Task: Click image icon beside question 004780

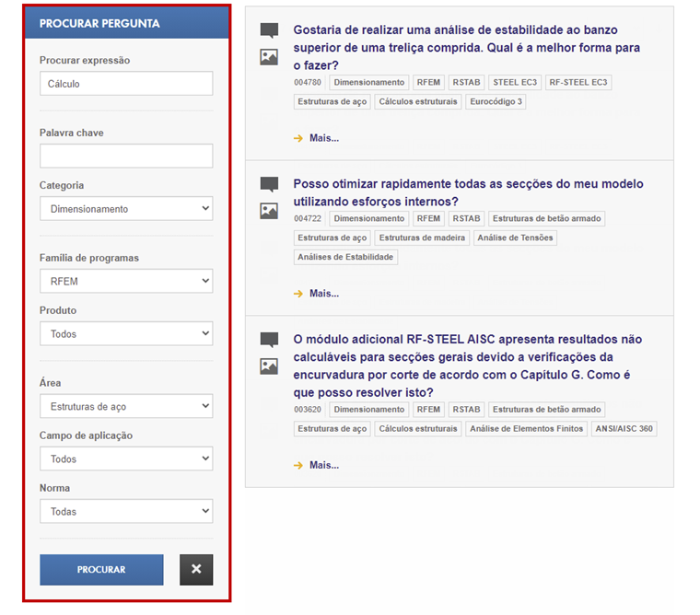Action: coord(269,57)
